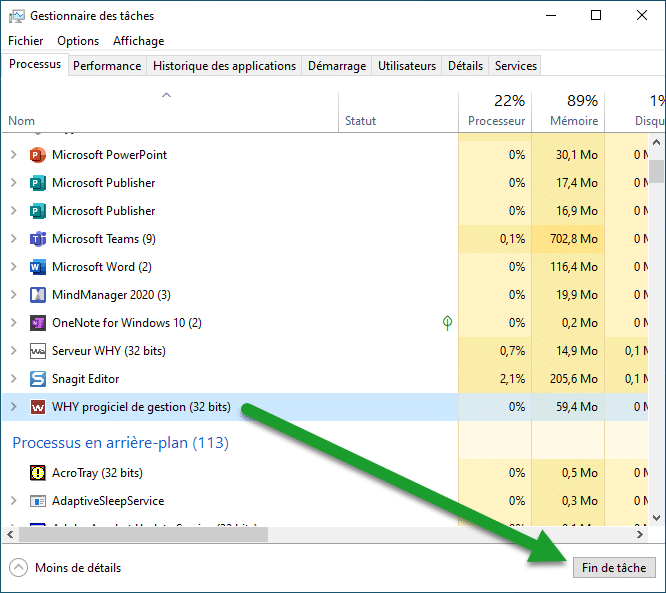The image size is (666, 593).
Task: Click the vertical scrollbar up arrow
Action: 656,142
